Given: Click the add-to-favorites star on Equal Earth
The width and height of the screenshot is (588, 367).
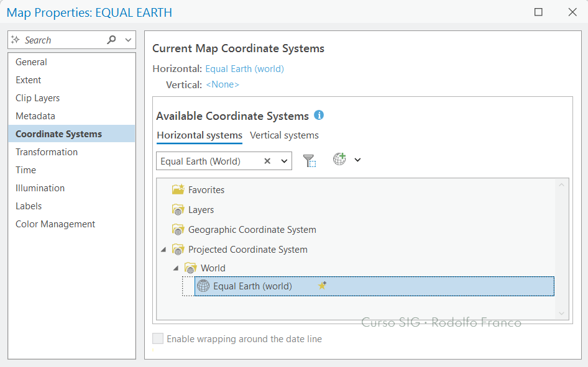Looking at the screenshot, I should pyautogui.click(x=322, y=286).
